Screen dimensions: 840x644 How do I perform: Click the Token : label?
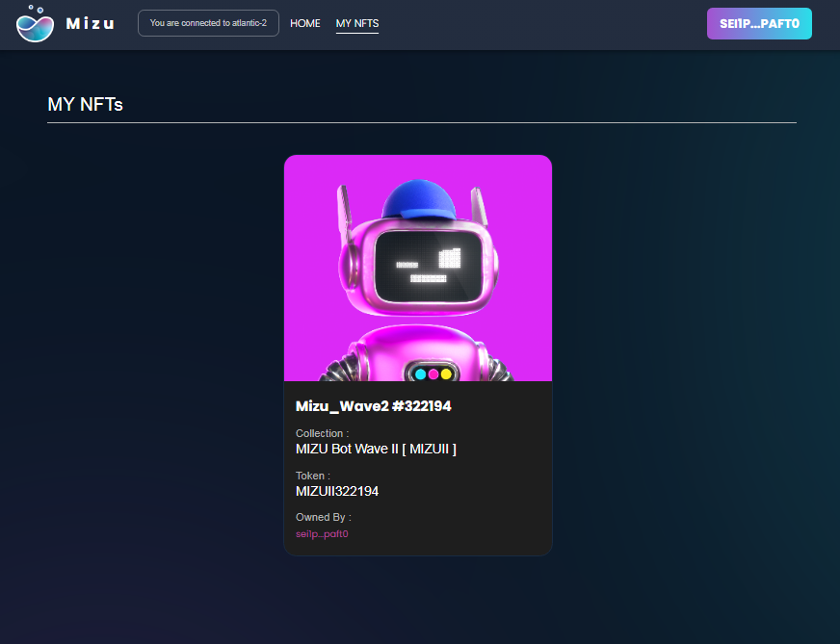[x=313, y=476]
